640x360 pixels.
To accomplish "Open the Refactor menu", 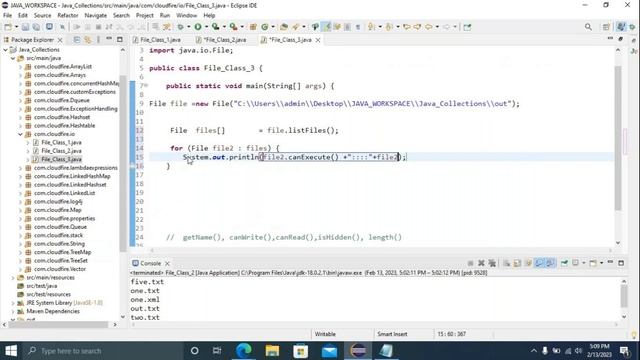I will coord(68,15).
